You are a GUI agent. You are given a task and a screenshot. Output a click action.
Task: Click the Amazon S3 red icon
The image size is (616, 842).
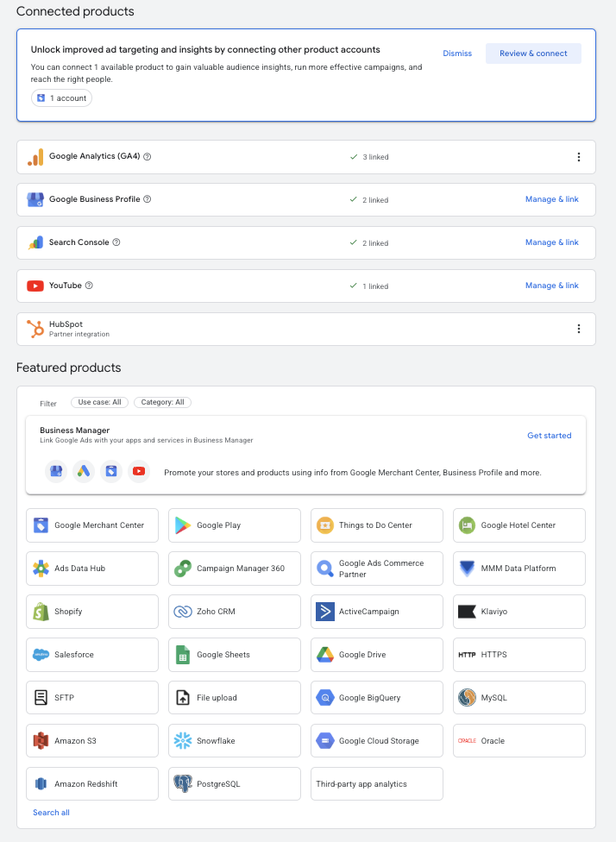pyautogui.click(x=41, y=741)
